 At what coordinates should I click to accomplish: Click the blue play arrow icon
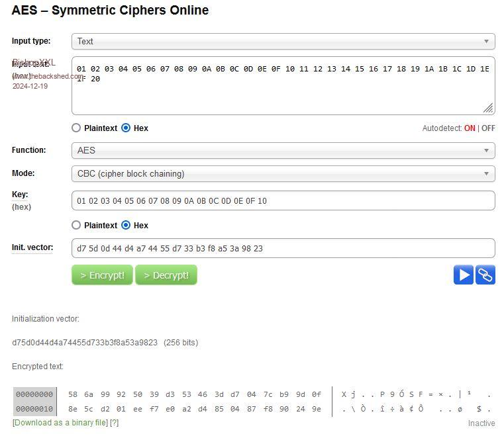pyautogui.click(x=464, y=275)
